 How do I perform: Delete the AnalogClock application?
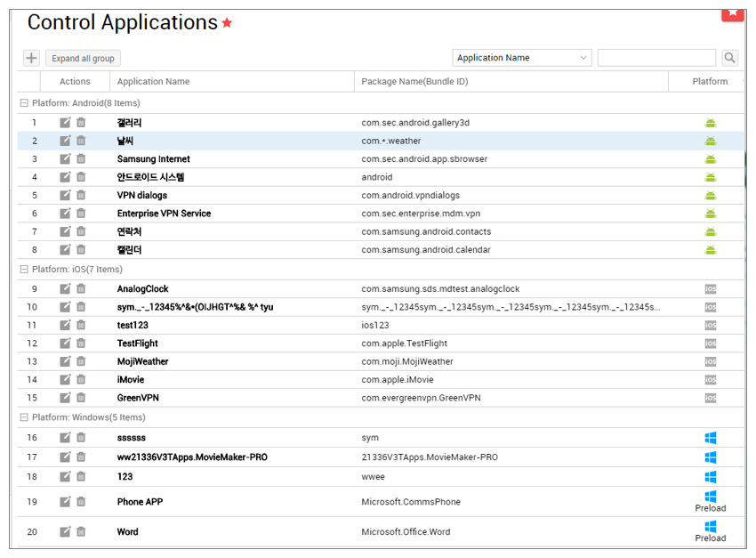pos(81,288)
